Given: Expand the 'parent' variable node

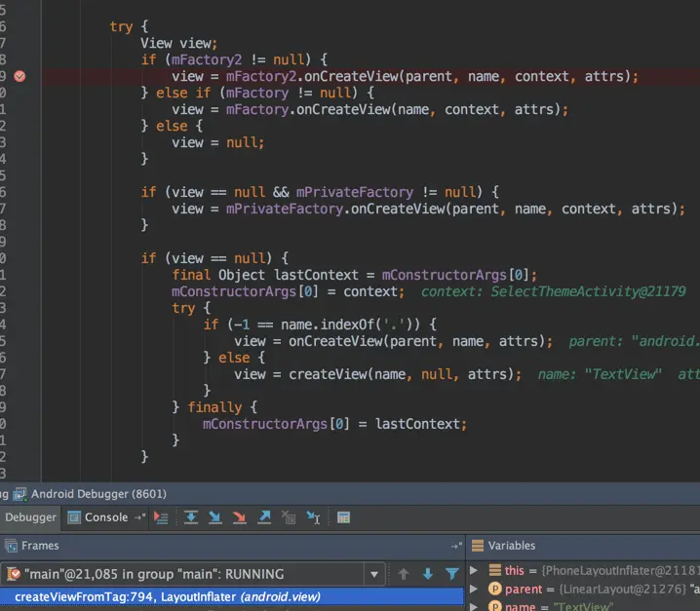Looking at the screenshot, I should coord(474,590).
